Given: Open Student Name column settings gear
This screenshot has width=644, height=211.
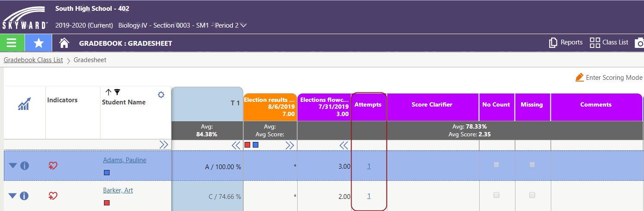Looking at the screenshot, I should (x=161, y=94).
